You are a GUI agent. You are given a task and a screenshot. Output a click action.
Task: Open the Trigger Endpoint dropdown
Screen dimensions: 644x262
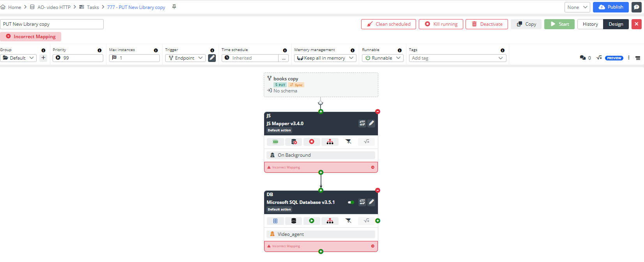tap(185, 58)
